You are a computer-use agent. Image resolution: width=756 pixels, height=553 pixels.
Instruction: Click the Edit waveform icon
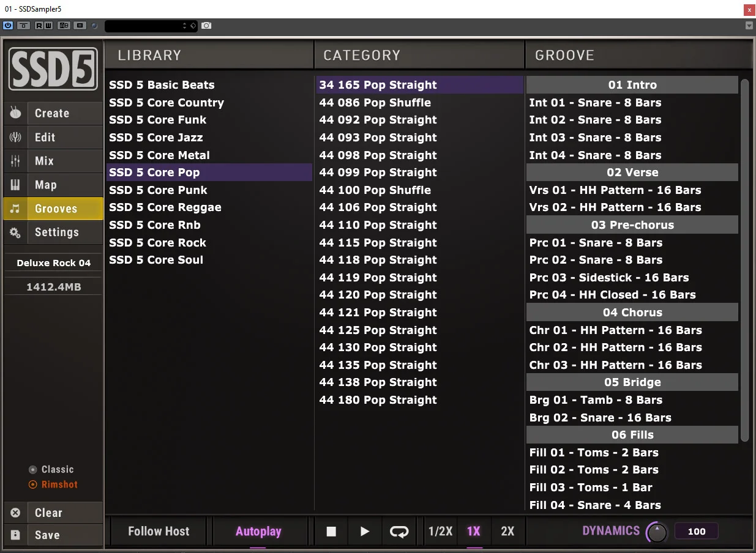click(15, 137)
